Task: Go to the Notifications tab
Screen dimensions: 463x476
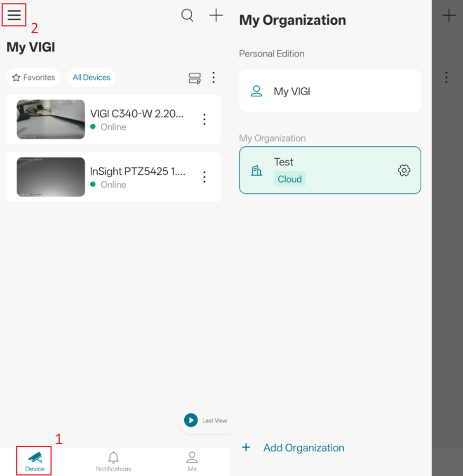Action: [114, 461]
